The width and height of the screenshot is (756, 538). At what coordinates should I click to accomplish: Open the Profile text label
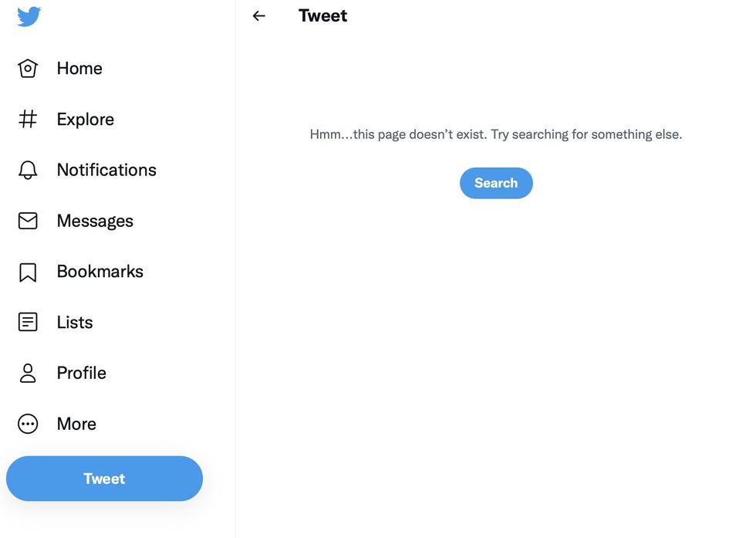pos(81,373)
